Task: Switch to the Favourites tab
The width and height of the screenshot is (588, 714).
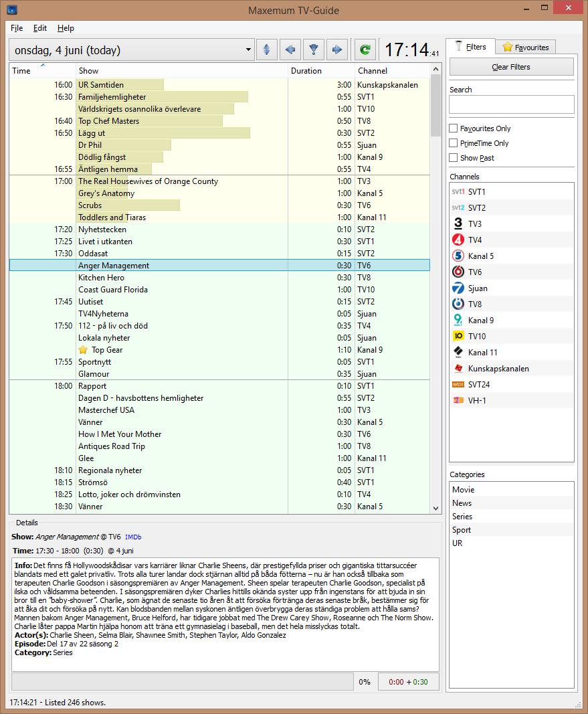Action: click(526, 47)
